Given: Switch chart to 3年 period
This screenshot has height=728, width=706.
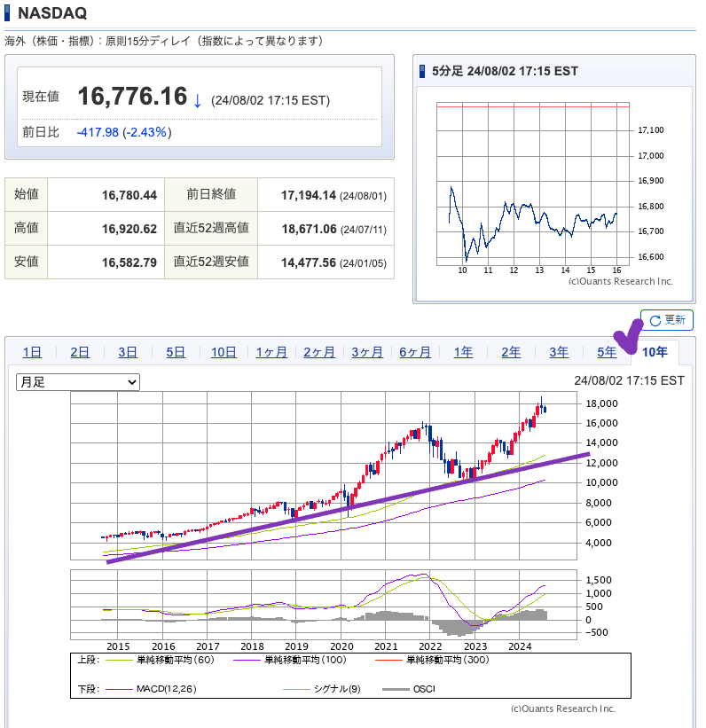Looking at the screenshot, I should [x=559, y=352].
